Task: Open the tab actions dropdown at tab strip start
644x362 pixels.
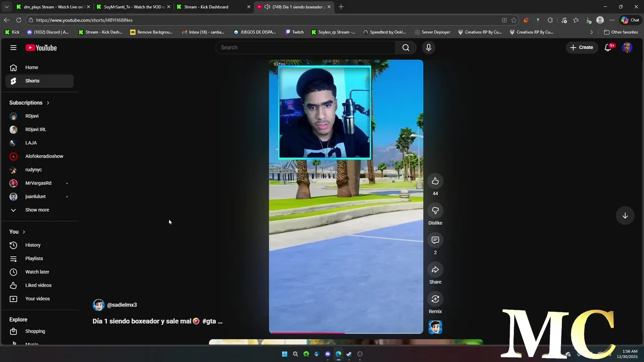Action: pos(7,7)
